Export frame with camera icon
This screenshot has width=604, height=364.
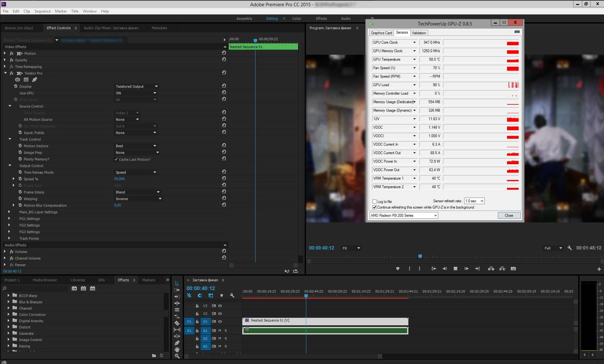(x=513, y=269)
